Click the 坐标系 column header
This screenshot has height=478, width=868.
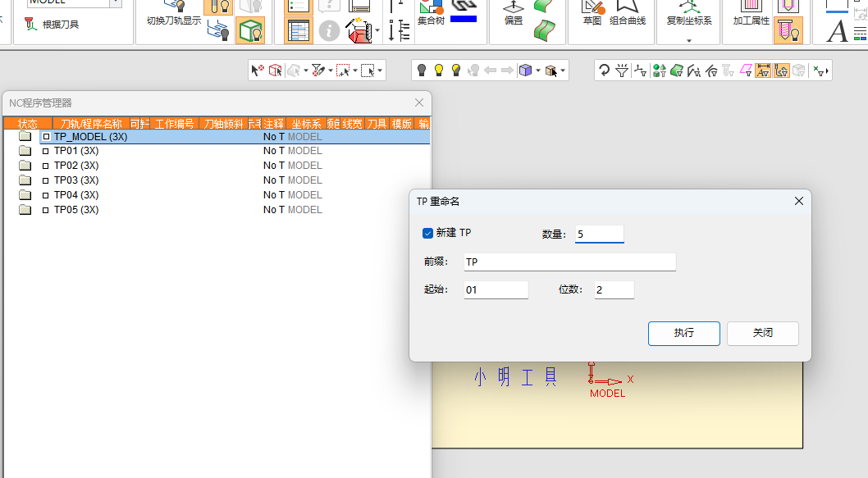pos(306,123)
